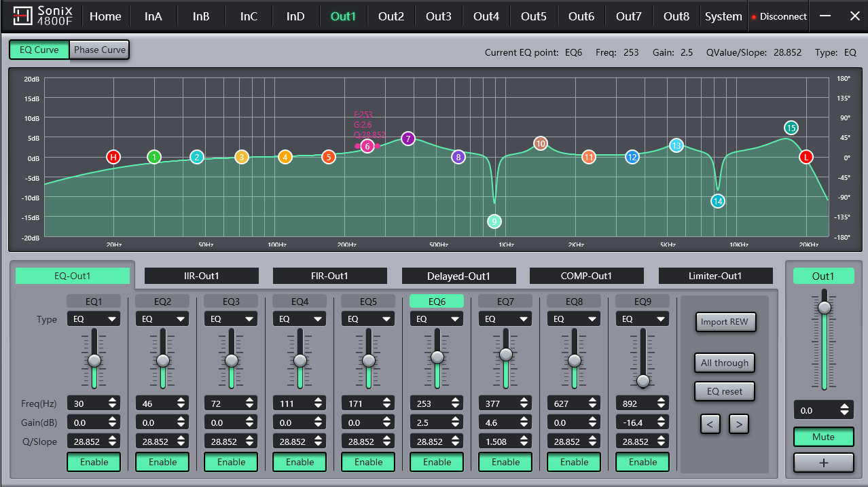Select EQ node 9 on the curve
868x487 pixels.
coord(494,221)
